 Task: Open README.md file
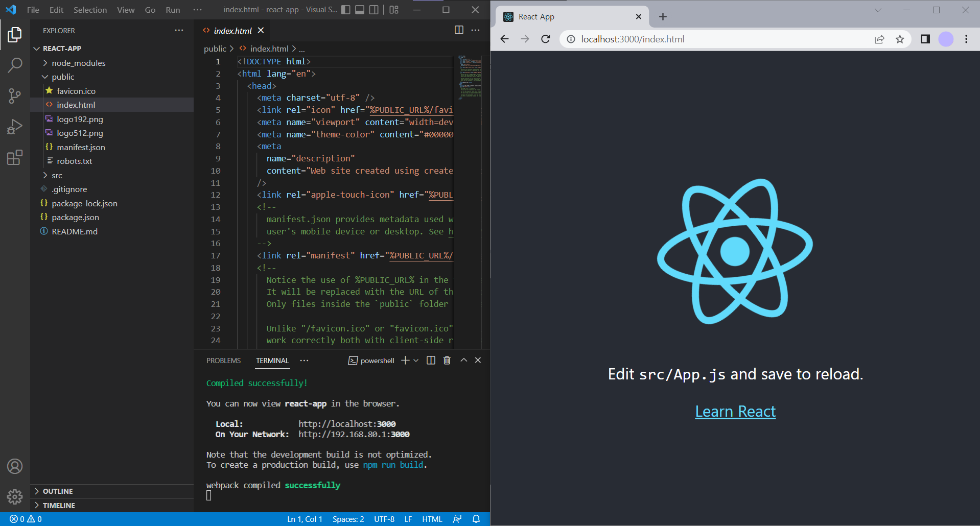click(112, 231)
